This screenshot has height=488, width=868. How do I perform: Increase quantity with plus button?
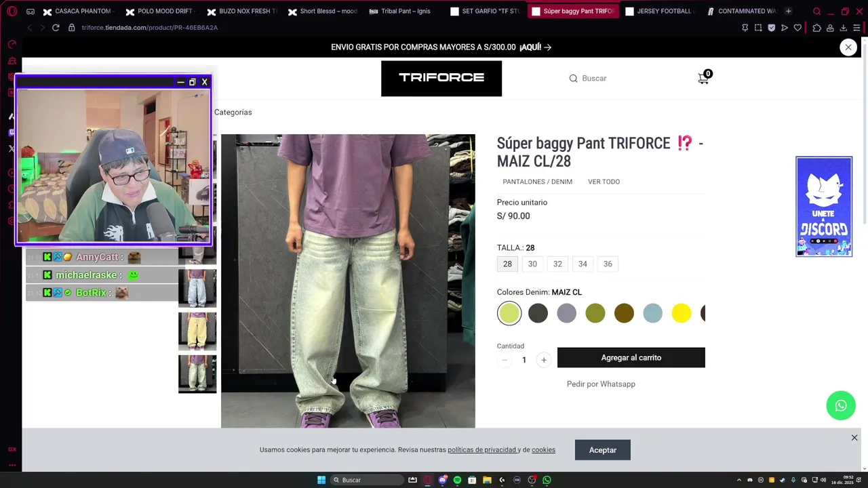pyautogui.click(x=543, y=360)
